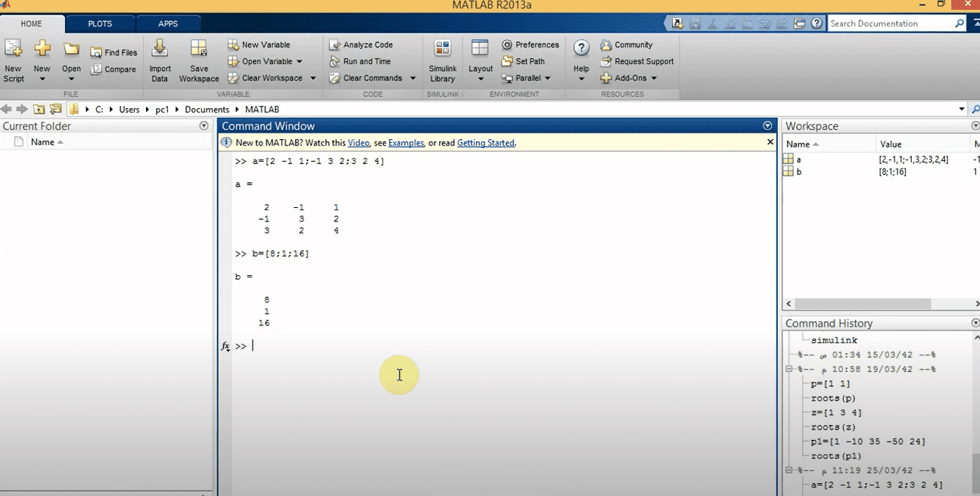Click the Open folder icon

coord(71,49)
